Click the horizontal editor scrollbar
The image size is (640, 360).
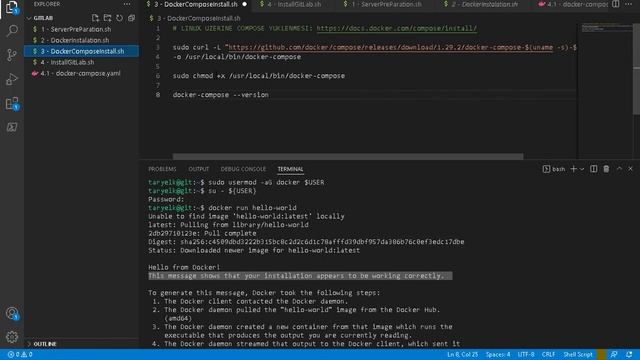tap(348, 157)
